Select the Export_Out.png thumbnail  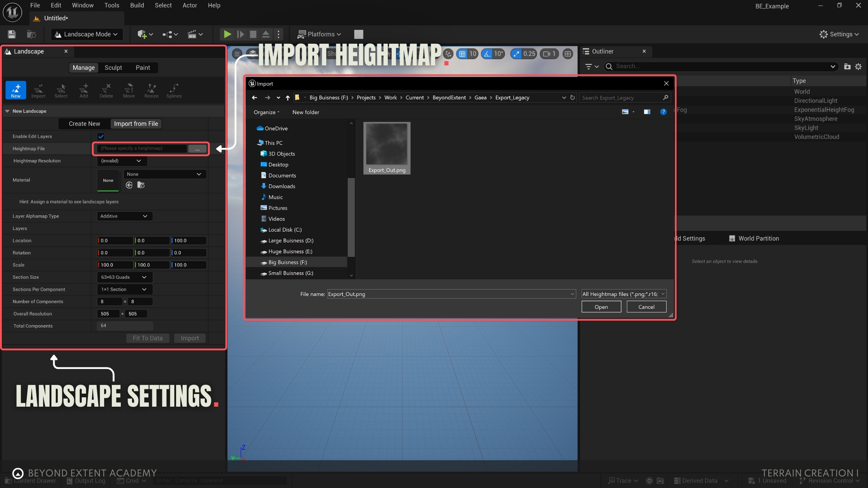[x=387, y=148]
